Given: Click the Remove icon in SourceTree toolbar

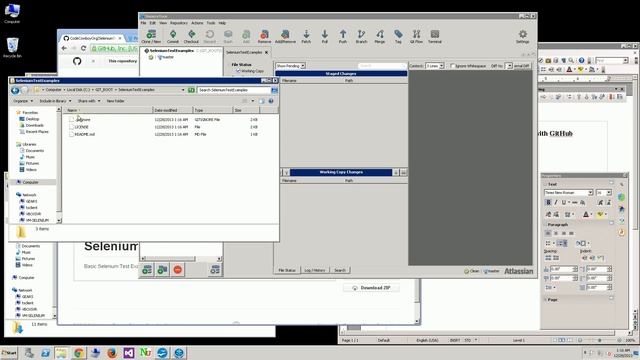Looking at the screenshot, I should point(264,36).
